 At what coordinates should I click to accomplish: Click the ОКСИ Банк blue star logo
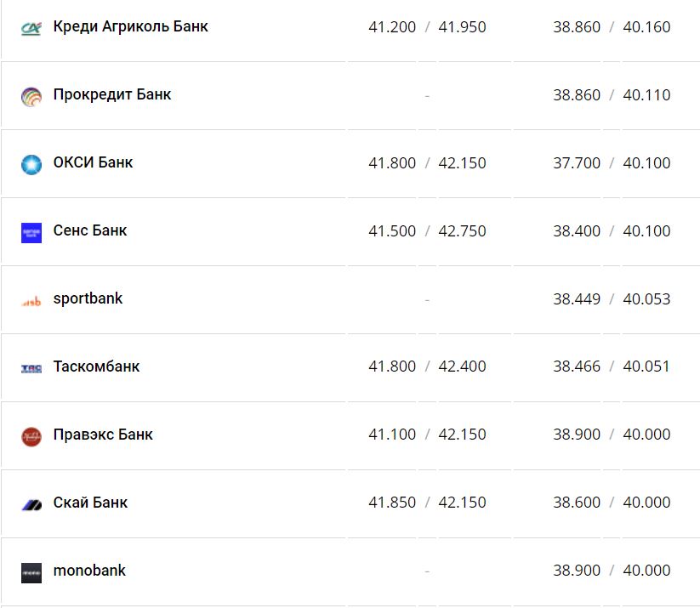click(31, 164)
